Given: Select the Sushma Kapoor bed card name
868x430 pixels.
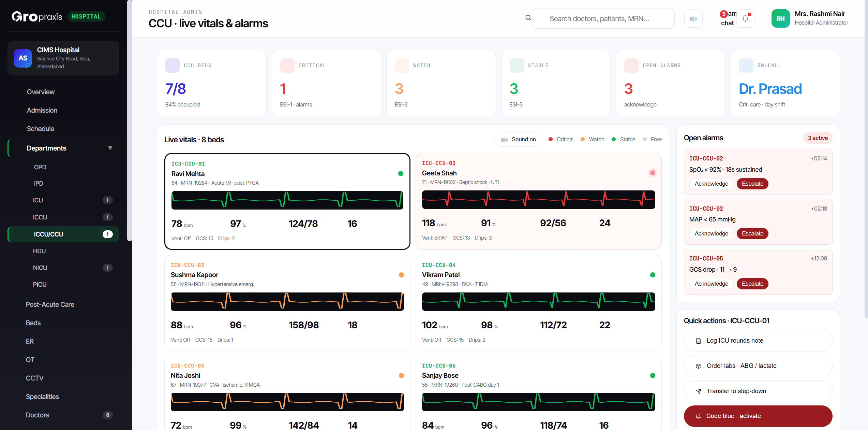Looking at the screenshot, I should (x=194, y=275).
